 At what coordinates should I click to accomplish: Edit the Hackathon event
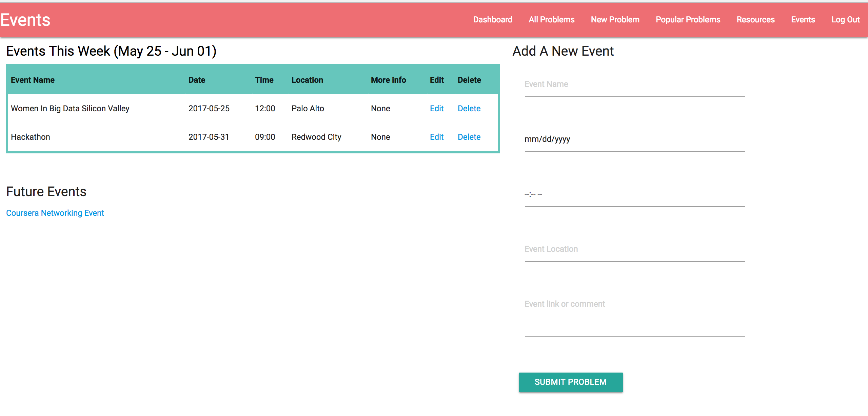click(x=436, y=137)
